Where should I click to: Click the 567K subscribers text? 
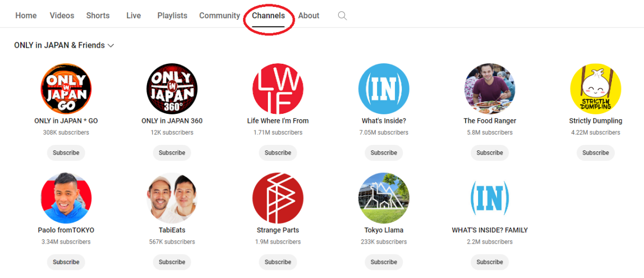point(172,242)
